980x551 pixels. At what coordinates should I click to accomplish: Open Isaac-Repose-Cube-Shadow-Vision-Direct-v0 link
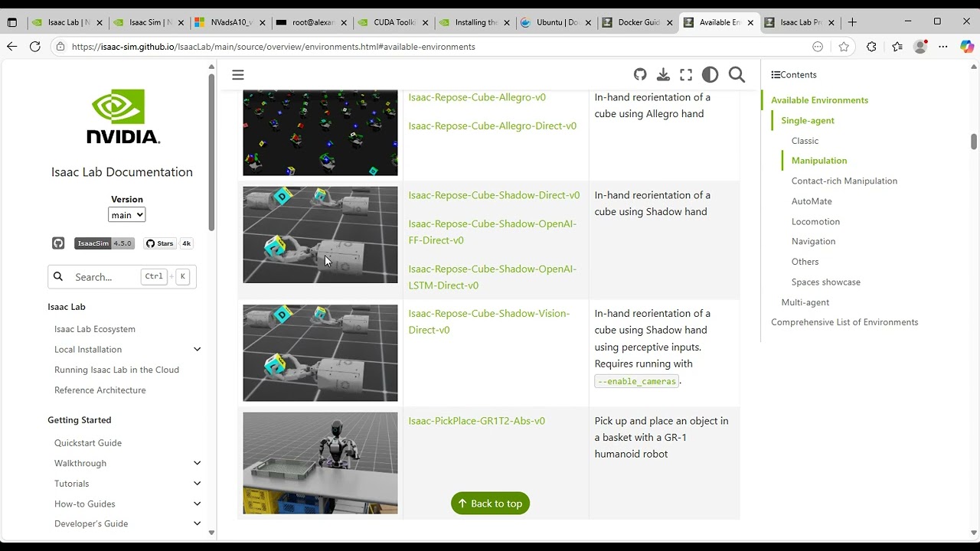489,321
